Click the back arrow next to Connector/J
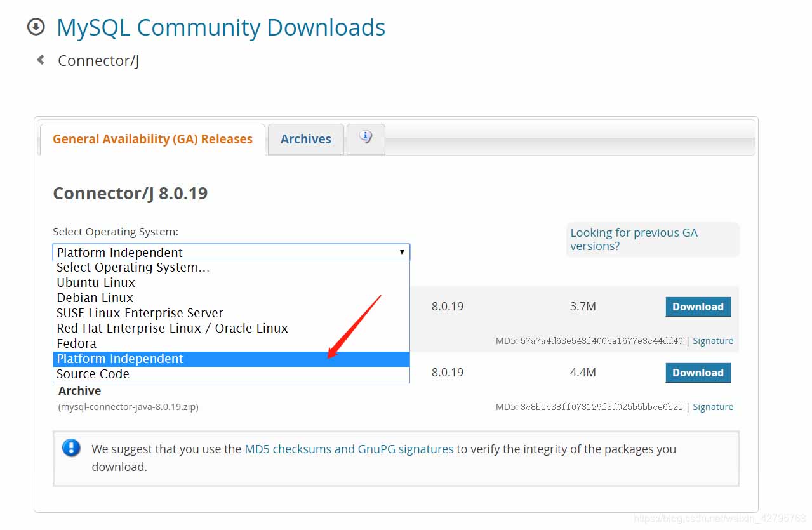Image resolution: width=812 pixels, height=530 pixels. click(x=41, y=60)
